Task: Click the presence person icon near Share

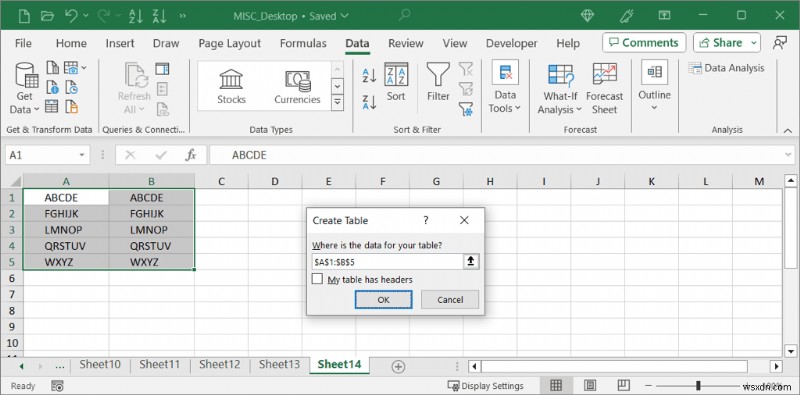Action: [x=779, y=43]
